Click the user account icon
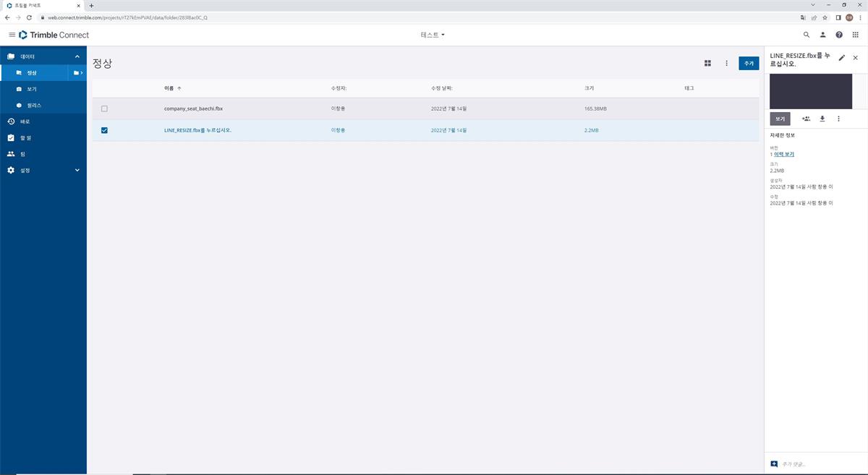 pyautogui.click(x=822, y=34)
